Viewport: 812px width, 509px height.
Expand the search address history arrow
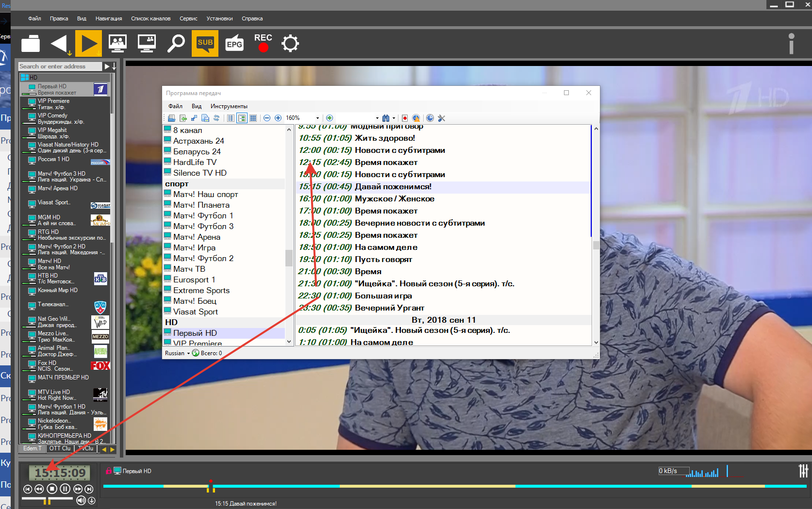pyautogui.click(x=114, y=66)
